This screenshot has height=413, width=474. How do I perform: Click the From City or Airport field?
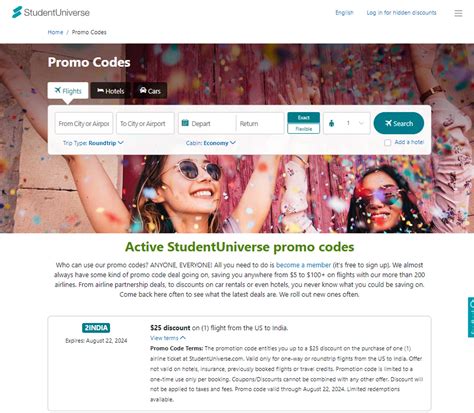84,123
